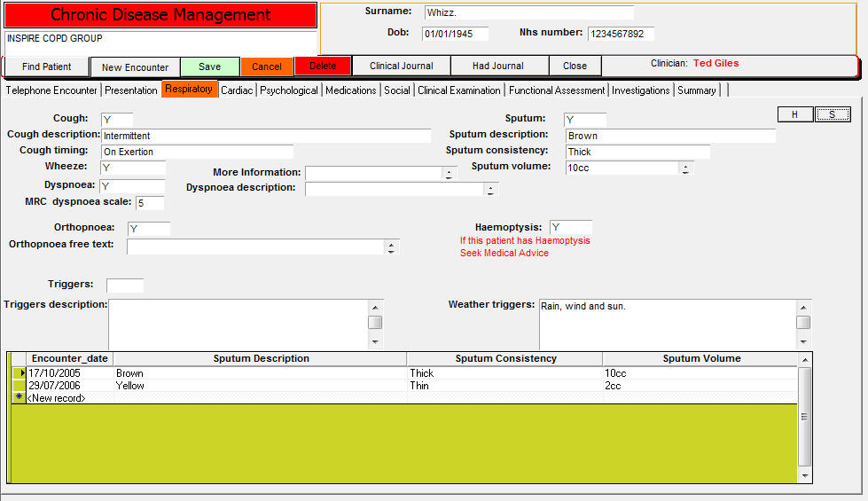Select the Investigations tab
This screenshot has width=868, height=501.
(641, 90)
